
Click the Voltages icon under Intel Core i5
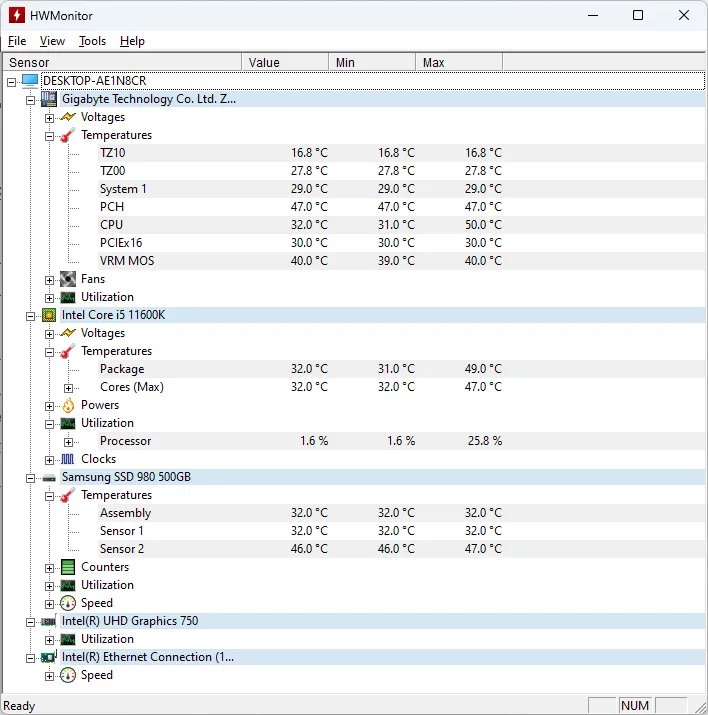(x=68, y=333)
